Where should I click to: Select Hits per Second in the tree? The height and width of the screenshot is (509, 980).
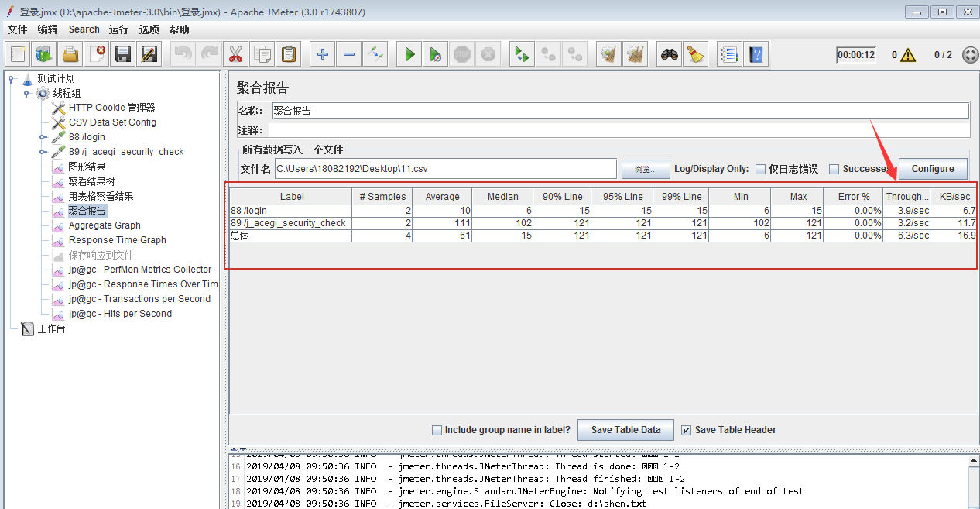coord(120,314)
